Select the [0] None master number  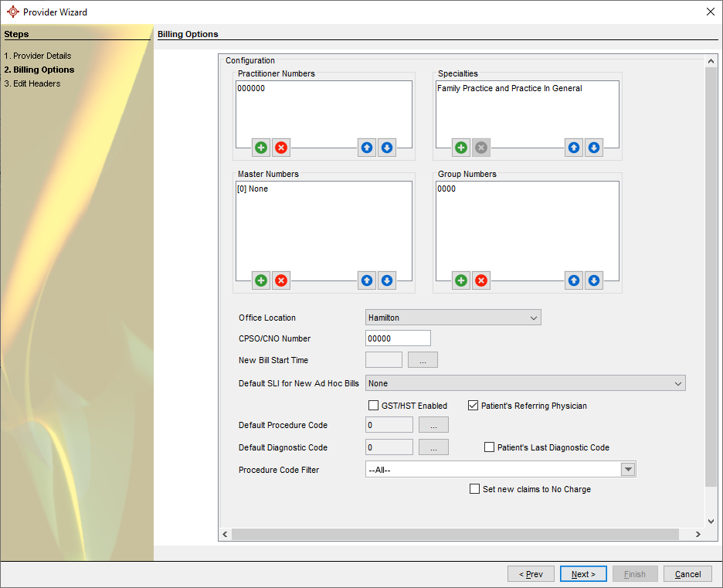[253, 189]
